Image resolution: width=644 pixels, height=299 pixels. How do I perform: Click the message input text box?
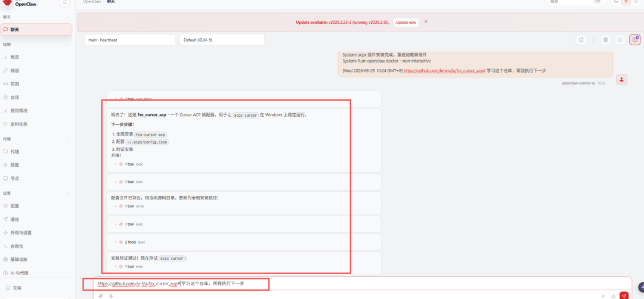pyautogui.click(x=363, y=284)
